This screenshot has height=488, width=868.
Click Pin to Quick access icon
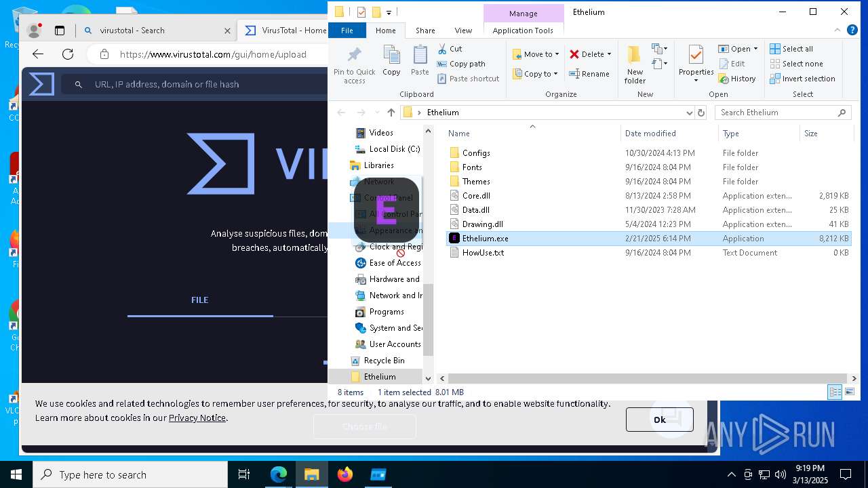(x=354, y=66)
